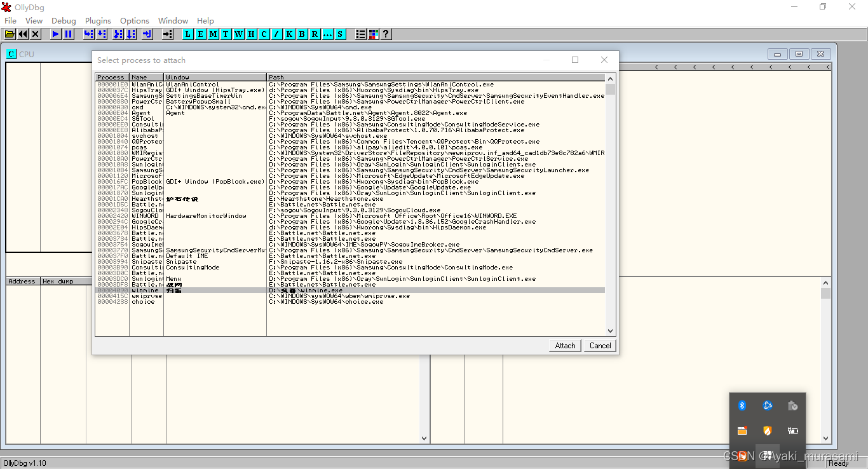Screen dimensions: 868x469
Task: Select the Agent.exe process row
Action: 350,113
